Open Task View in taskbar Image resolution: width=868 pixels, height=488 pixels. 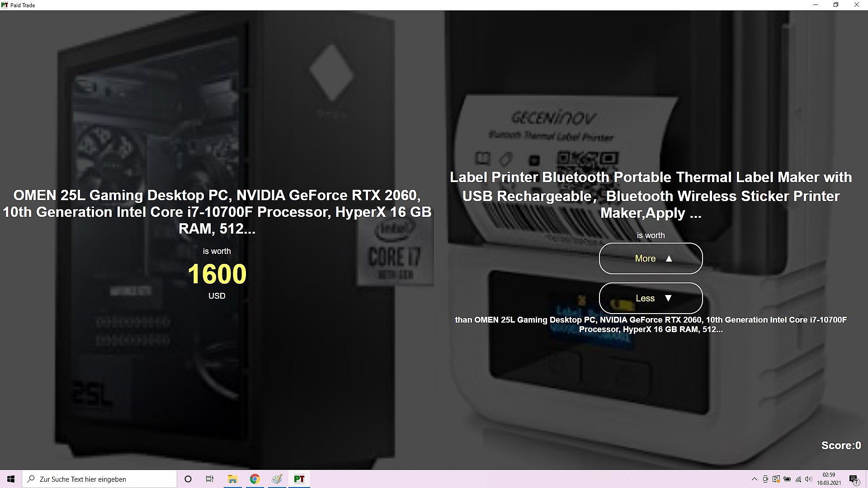tap(210, 479)
